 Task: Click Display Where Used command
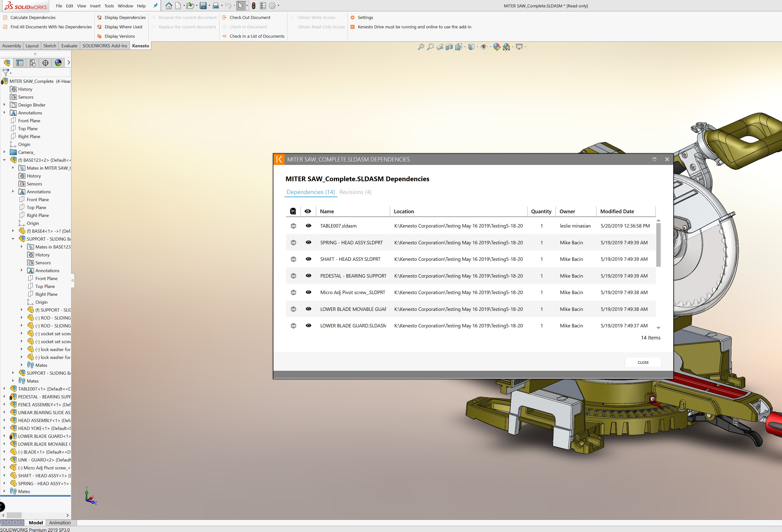pyautogui.click(x=120, y=27)
